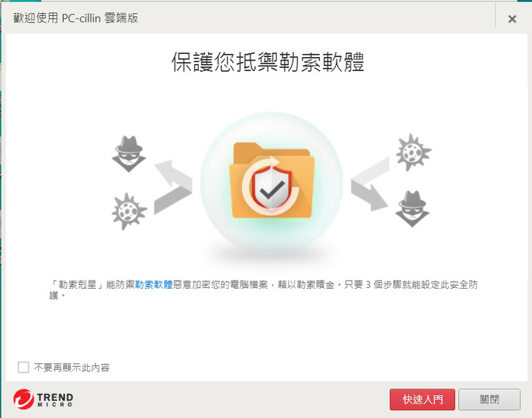Start the 快速入門 quick guide
The image size is (532, 418).
[422, 399]
